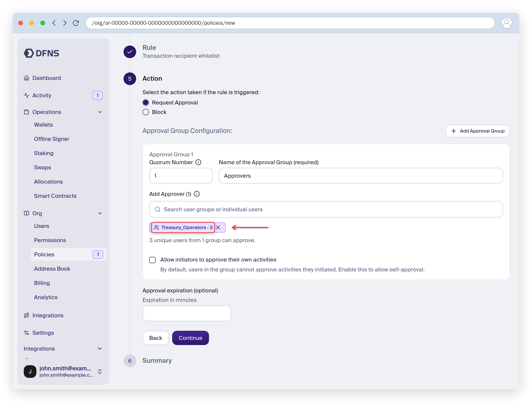Select the Block radio option

[x=146, y=112]
